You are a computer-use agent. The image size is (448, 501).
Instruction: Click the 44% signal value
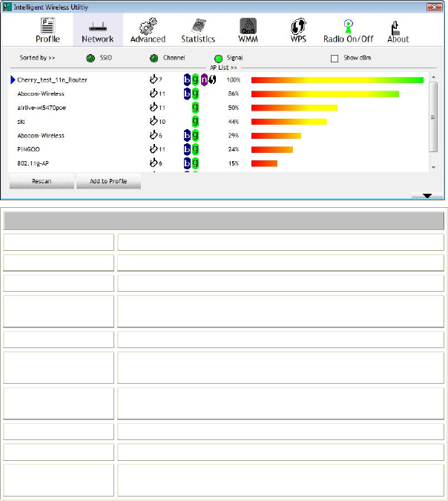(x=234, y=122)
